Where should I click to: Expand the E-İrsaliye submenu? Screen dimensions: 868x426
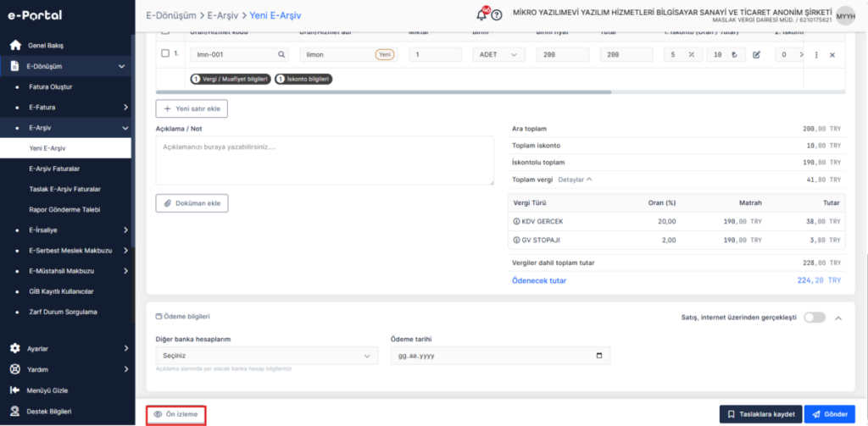tap(125, 230)
